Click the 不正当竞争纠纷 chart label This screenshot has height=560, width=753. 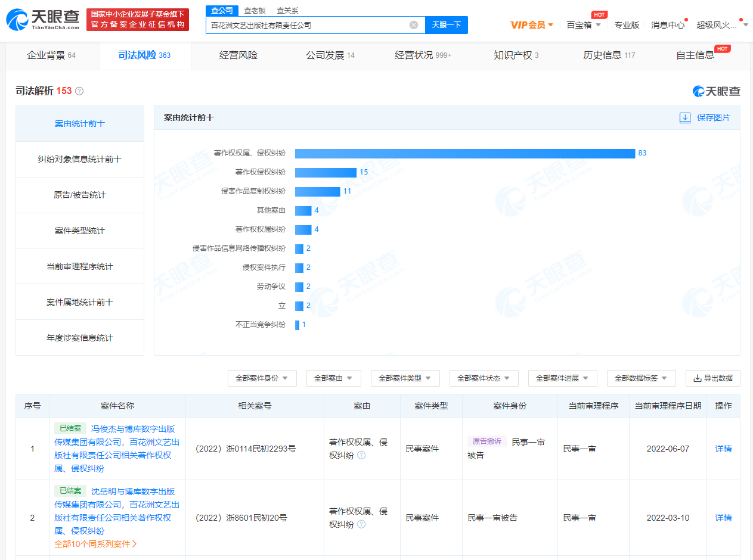click(x=261, y=325)
